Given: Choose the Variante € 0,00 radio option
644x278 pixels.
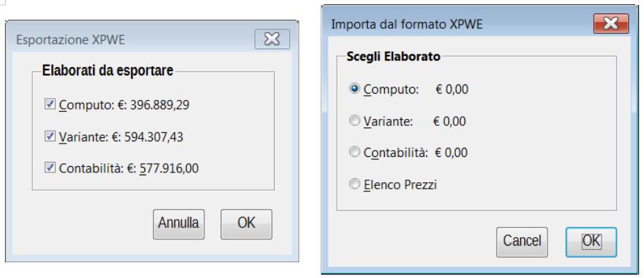Looking at the screenshot, I should pos(354,120).
